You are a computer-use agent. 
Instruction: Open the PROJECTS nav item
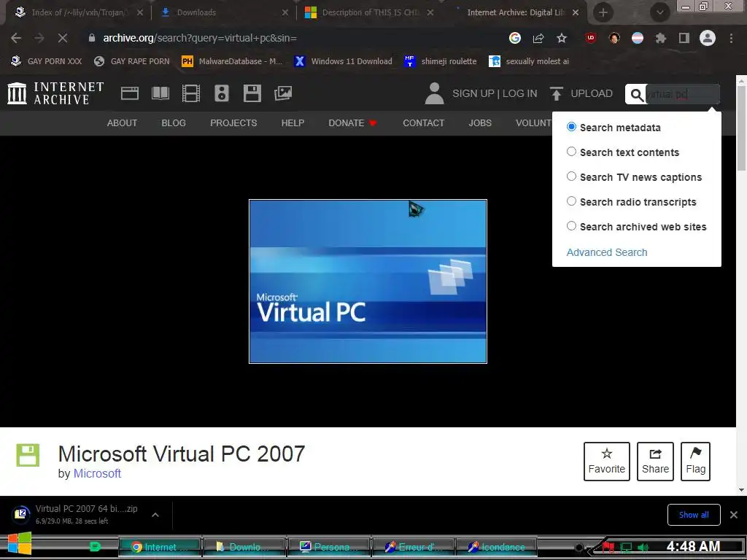point(233,122)
